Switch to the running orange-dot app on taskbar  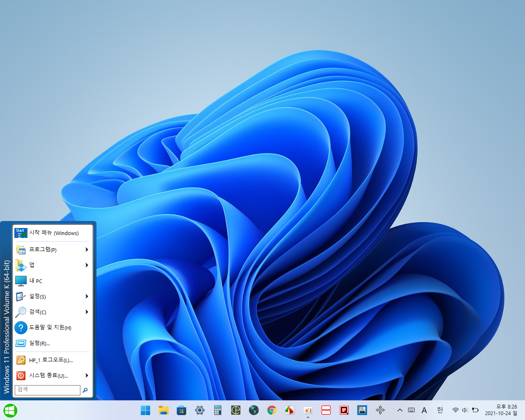[x=308, y=410]
